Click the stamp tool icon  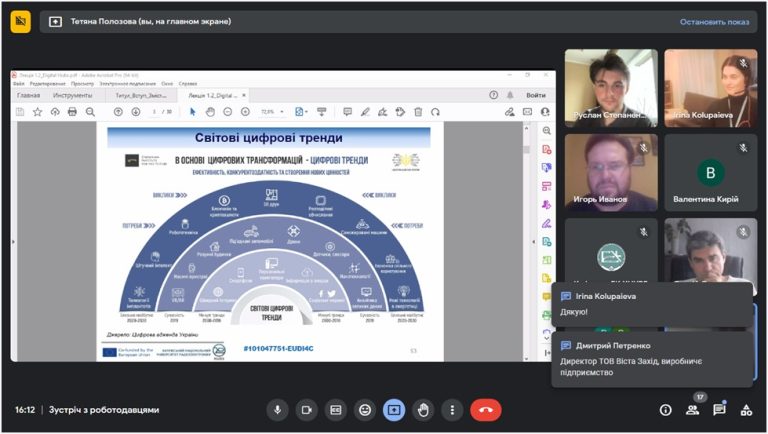tap(400, 112)
